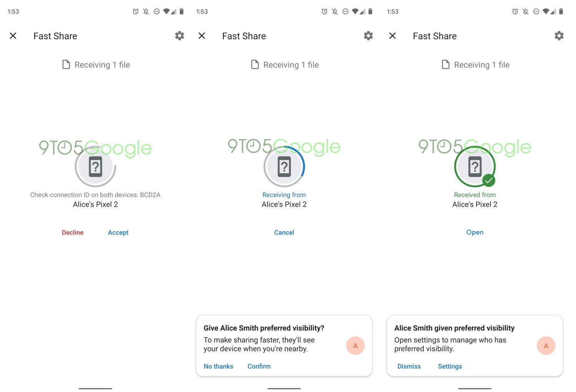Screen dimensions: 576x392
Task: Click Alice Smith's avatar in the visibility prompt
Action: pos(355,345)
